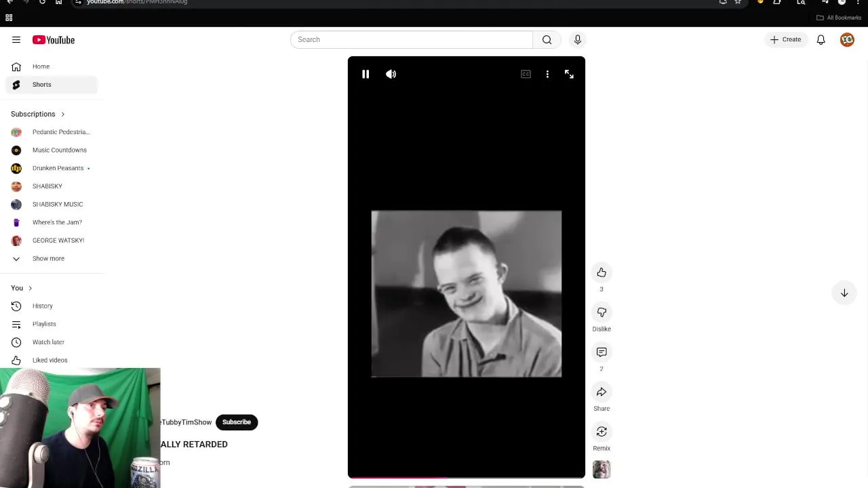Toggle closed captions on the Short
The height and width of the screenshot is (488, 868).
(x=526, y=74)
